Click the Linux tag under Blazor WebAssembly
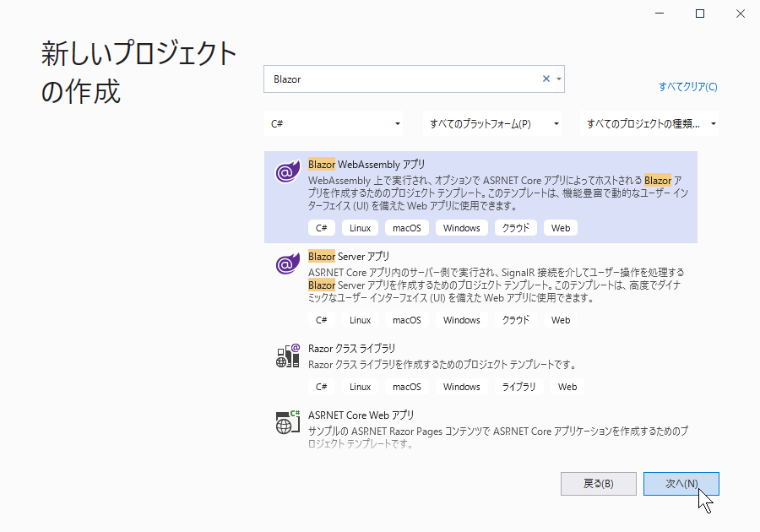 point(360,228)
